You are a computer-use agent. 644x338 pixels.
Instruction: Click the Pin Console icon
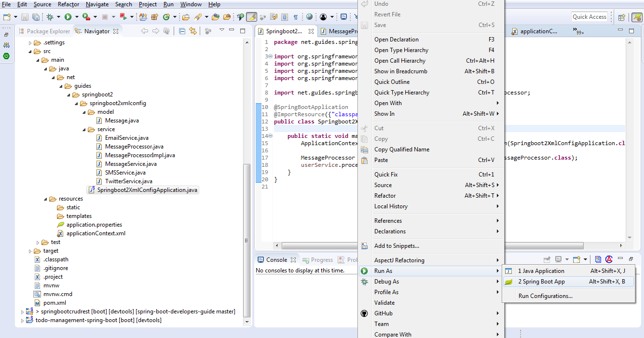click(x=547, y=259)
